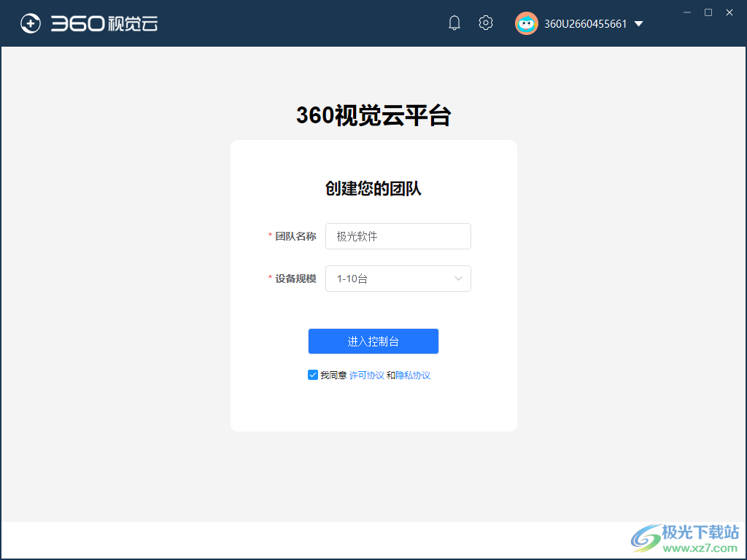Click the 360视觉云 logo icon
The height and width of the screenshot is (560, 747).
pyautogui.click(x=31, y=23)
